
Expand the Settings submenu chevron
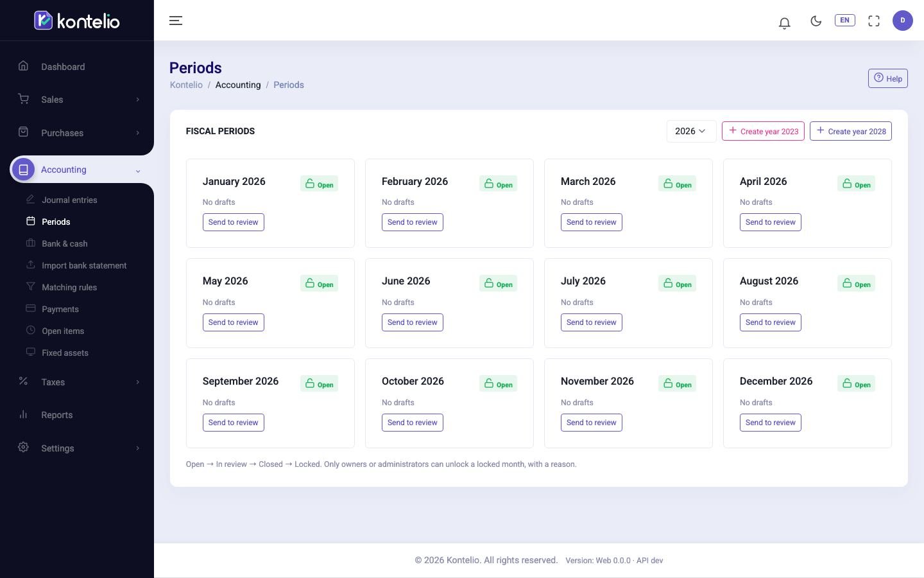(137, 448)
